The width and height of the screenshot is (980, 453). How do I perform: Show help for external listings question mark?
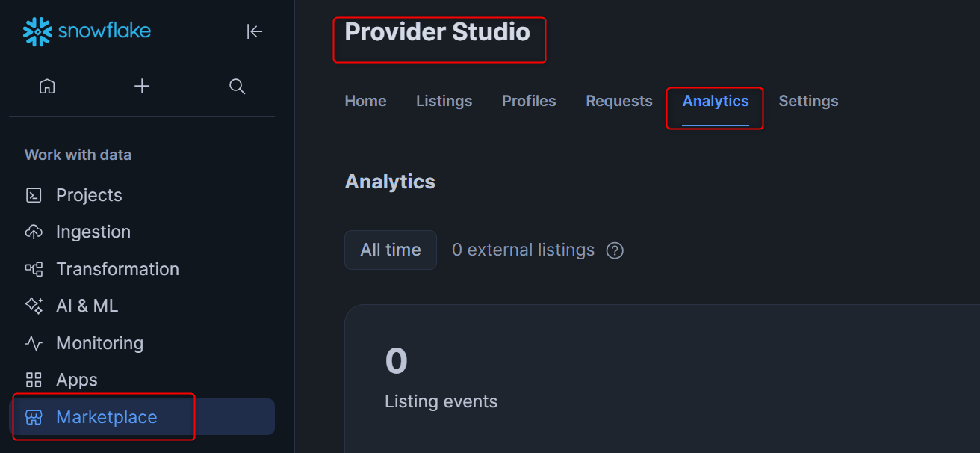[615, 250]
